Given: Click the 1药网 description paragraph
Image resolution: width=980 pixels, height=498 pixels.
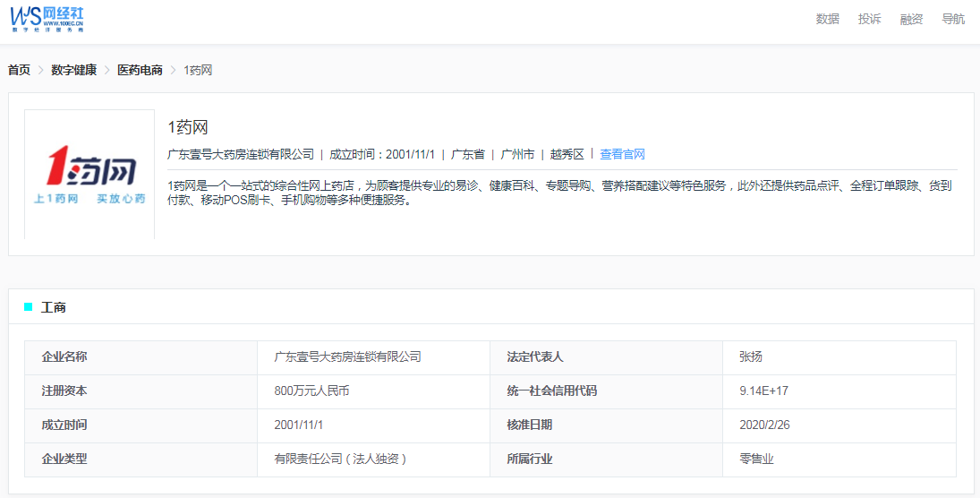Looking at the screenshot, I should click(560, 193).
